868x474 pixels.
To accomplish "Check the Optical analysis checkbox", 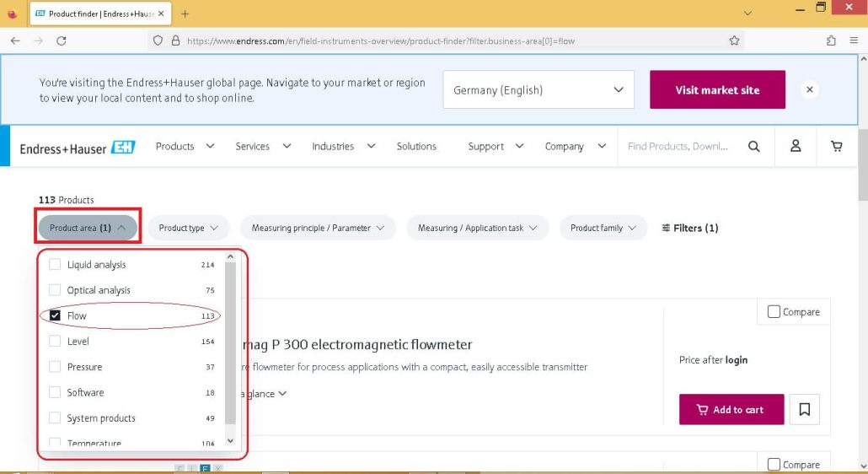I will click(x=55, y=289).
